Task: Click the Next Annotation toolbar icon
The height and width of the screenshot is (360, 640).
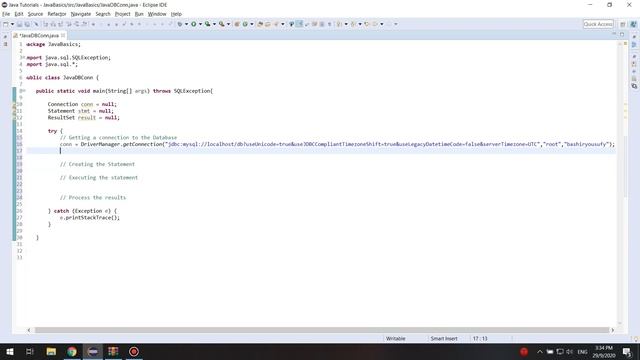Action: point(339,24)
